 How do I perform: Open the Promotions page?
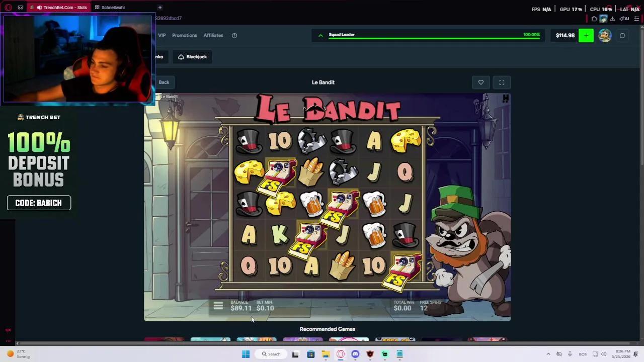pyautogui.click(x=185, y=35)
